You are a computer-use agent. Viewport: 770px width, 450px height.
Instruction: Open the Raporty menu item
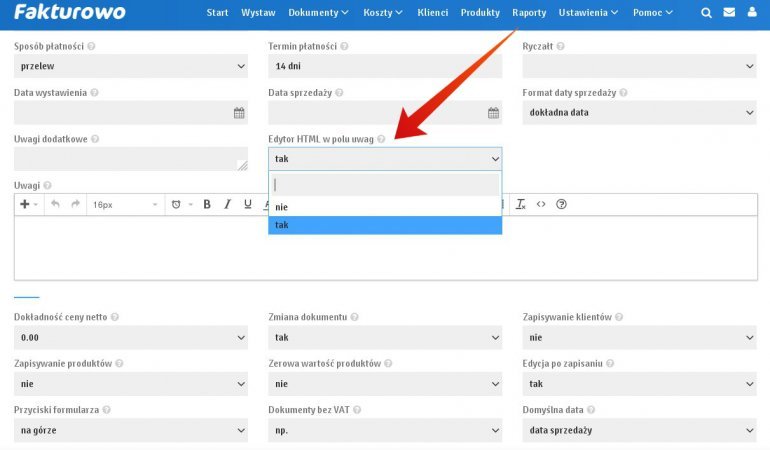pyautogui.click(x=529, y=13)
